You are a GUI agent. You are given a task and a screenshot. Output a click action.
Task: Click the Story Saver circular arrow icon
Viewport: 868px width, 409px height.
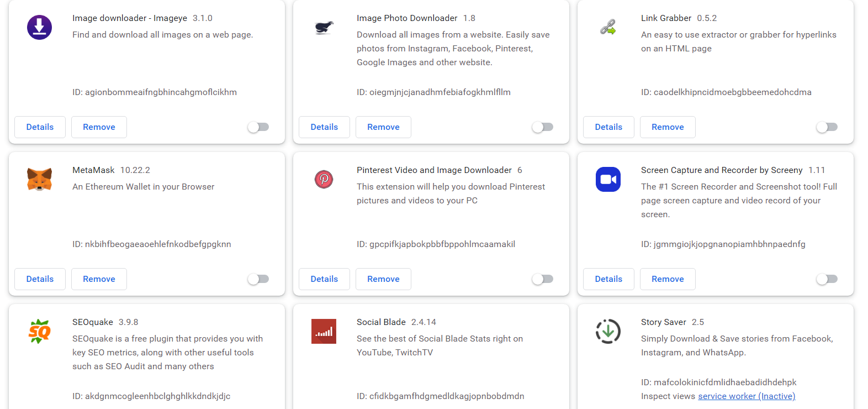point(608,331)
